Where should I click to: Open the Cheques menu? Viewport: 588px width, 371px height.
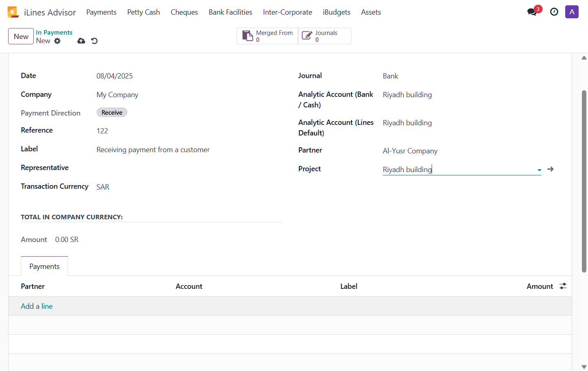point(184,12)
